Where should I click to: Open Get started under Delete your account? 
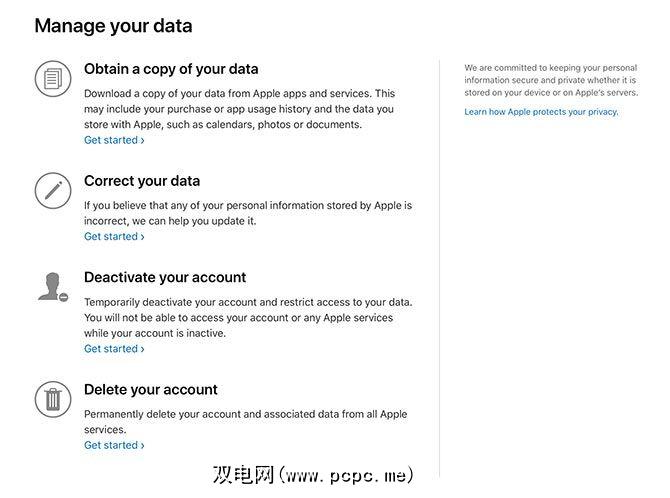pyautogui.click(x=114, y=445)
